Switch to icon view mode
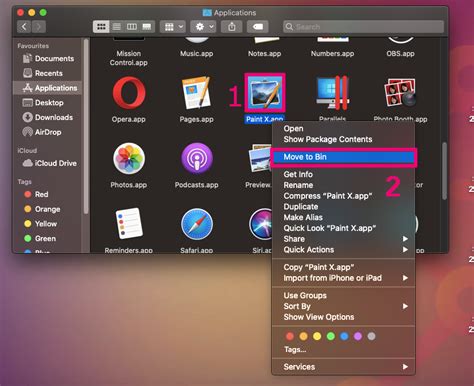This screenshot has height=386, width=474. (x=101, y=27)
